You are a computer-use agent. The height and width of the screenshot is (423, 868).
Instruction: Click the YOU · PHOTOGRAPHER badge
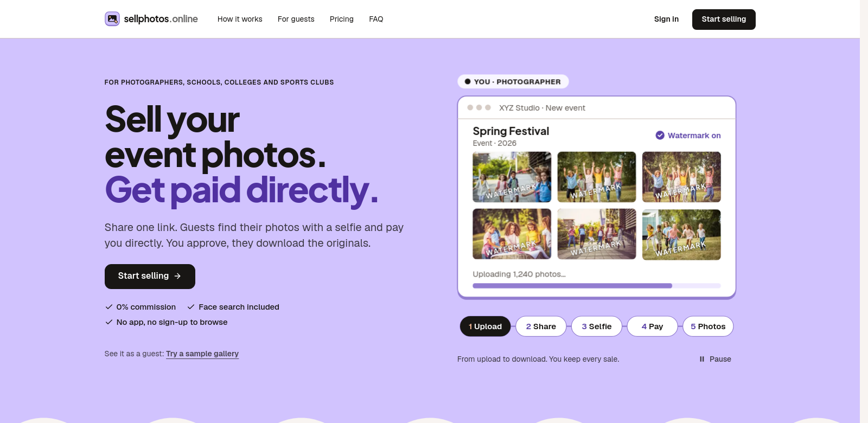[x=513, y=82]
